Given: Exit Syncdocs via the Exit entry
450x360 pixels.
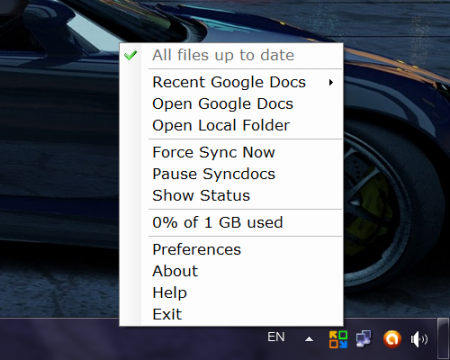Looking at the screenshot, I should (231, 314).
